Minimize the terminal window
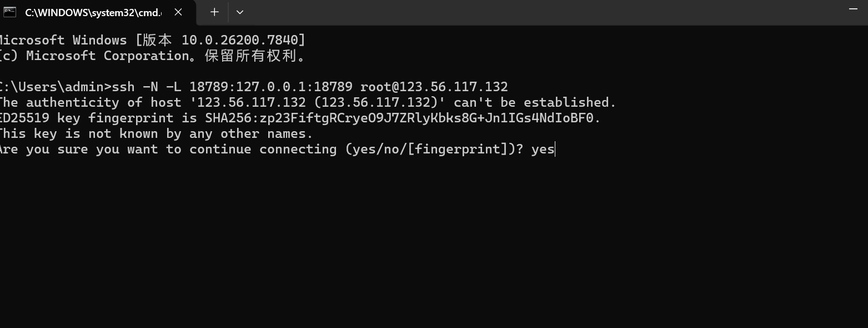Viewport: 868px width, 328px height. pos(853,9)
